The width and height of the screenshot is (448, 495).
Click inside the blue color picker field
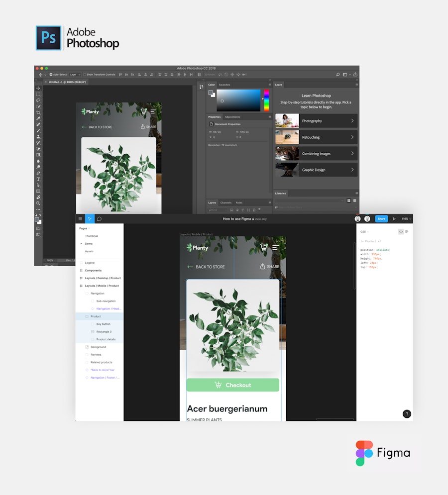click(x=238, y=100)
